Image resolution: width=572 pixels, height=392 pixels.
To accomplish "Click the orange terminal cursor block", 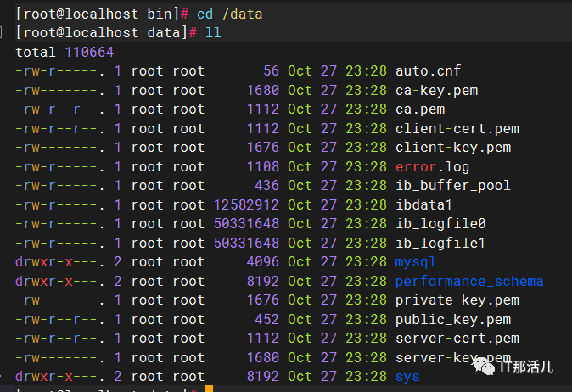I will tap(209, 389).
